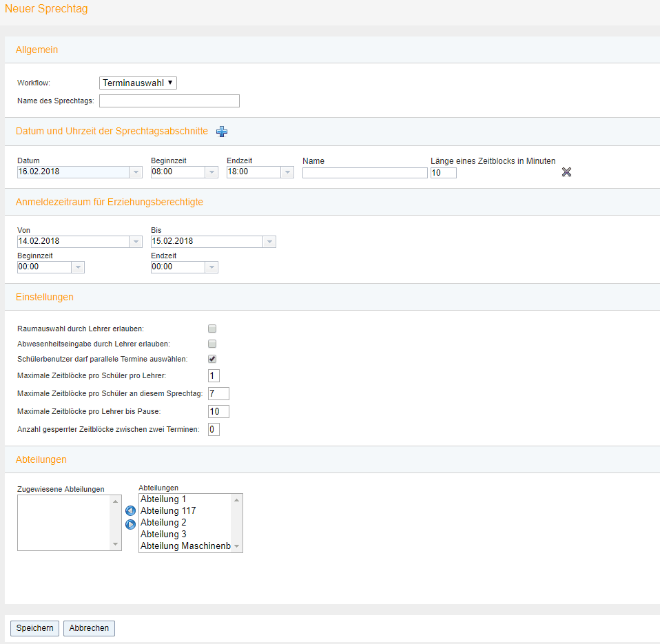Click the Von 14.02.2018 text field
The image size is (660, 644).
pos(73,242)
